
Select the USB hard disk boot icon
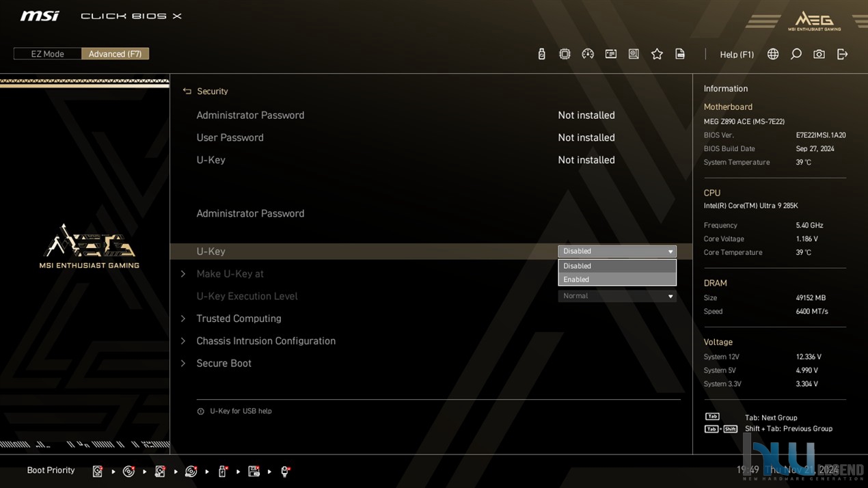pos(160,471)
